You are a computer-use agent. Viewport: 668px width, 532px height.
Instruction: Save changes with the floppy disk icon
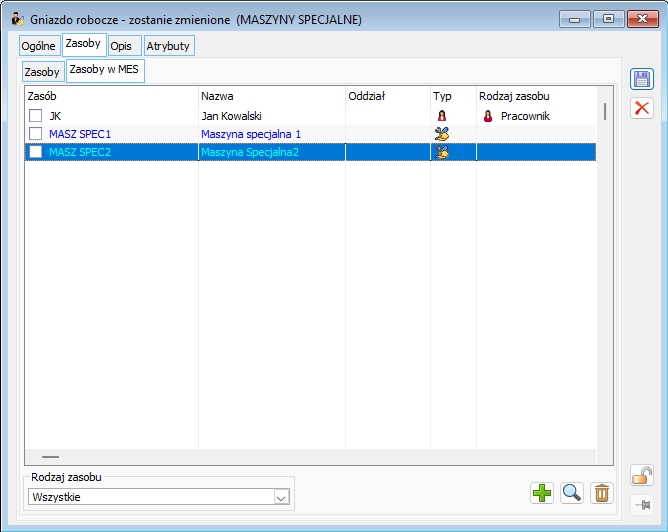(x=642, y=79)
